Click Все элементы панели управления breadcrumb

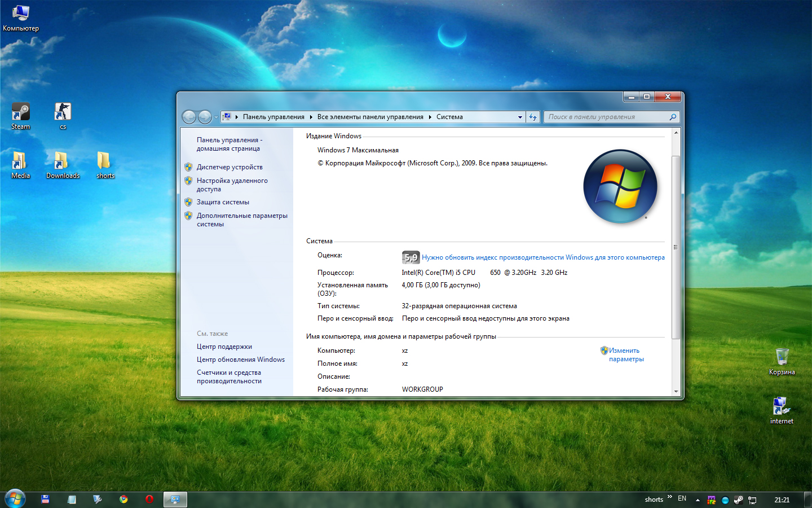pyautogui.click(x=370, y=117)
